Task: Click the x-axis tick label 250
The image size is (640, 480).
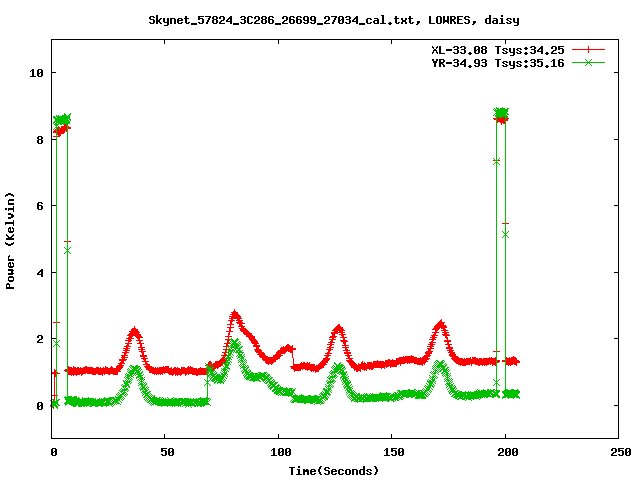Action: pyautogui.click(x=621, y=452)
